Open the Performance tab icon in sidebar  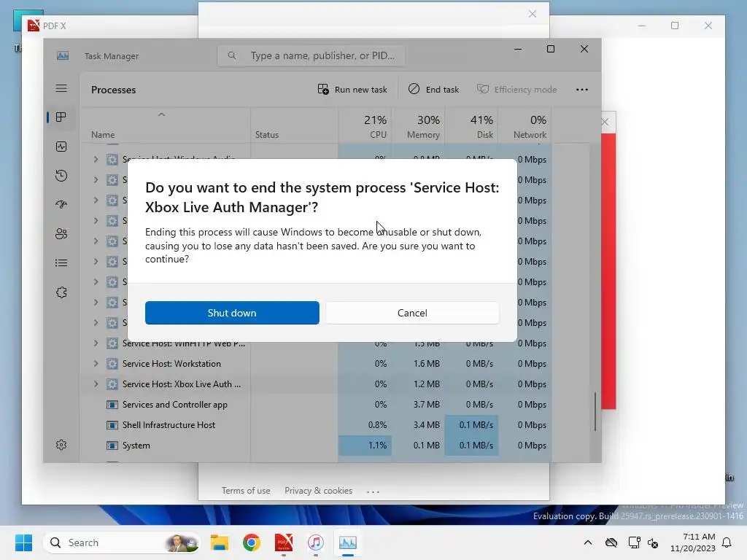pyautogui.click(x=61, y=147)
